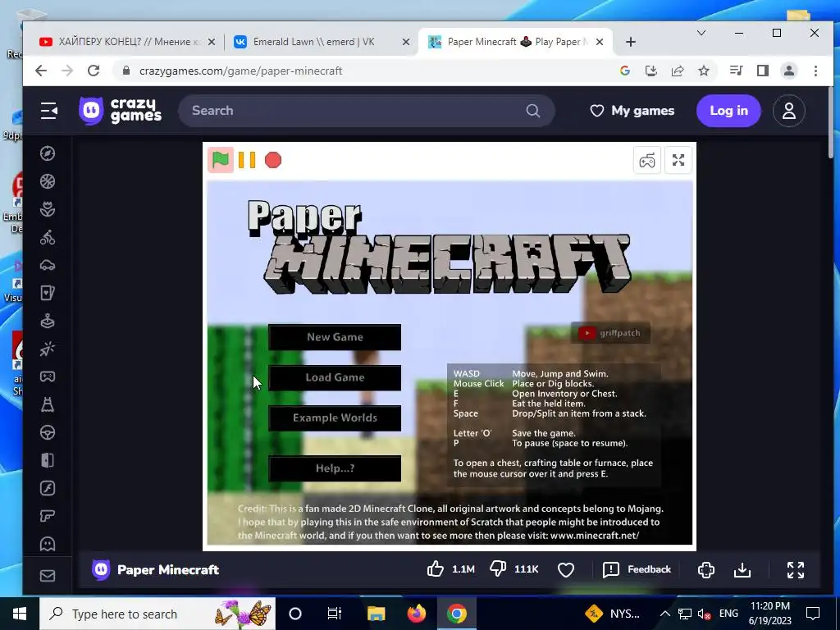Toggle the CrazyGames sidebar menu icon
Screen dimensions: 840x630
(48, 111)
